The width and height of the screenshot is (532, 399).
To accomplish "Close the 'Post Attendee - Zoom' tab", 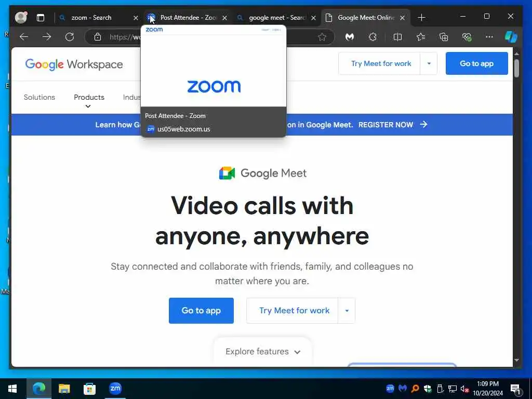I will pos(224,18).
